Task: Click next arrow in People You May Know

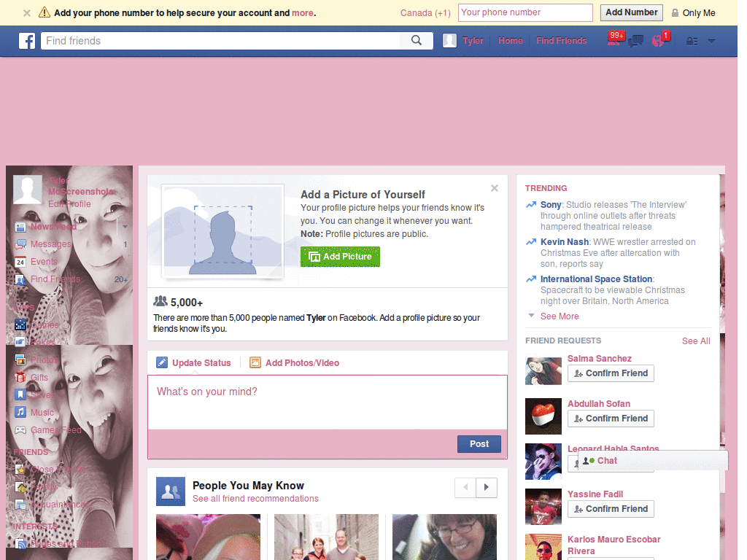Action: click(x=487, y=487)
